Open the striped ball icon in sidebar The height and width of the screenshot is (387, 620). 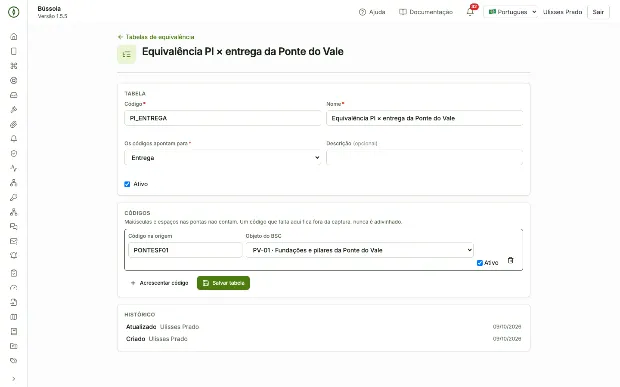pyautogui.click(x=13, y=125)
